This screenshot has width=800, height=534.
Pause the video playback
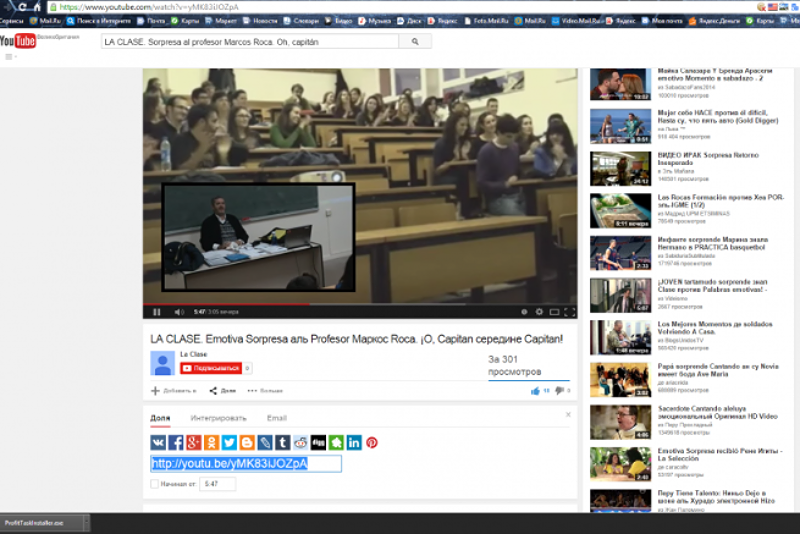pyautogui.click(x=157, y=312)
